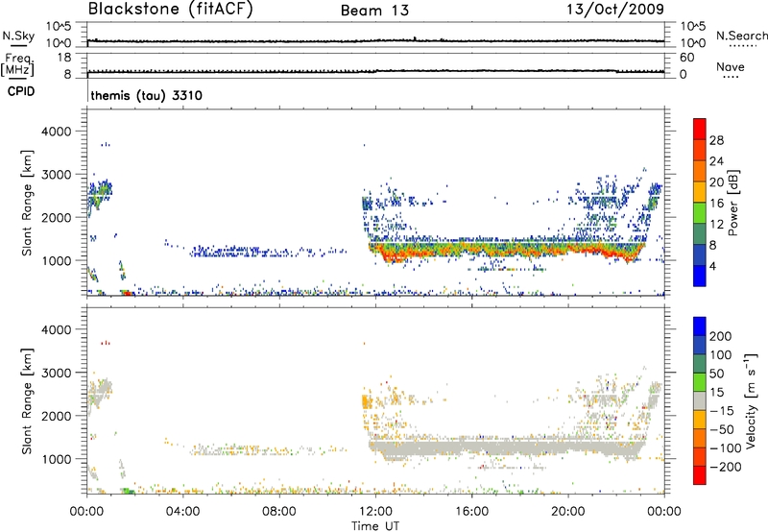The image size is (768, 532).
Task: Select the red bottom segment of Velocity colorbar
Action: pos(700,475)
